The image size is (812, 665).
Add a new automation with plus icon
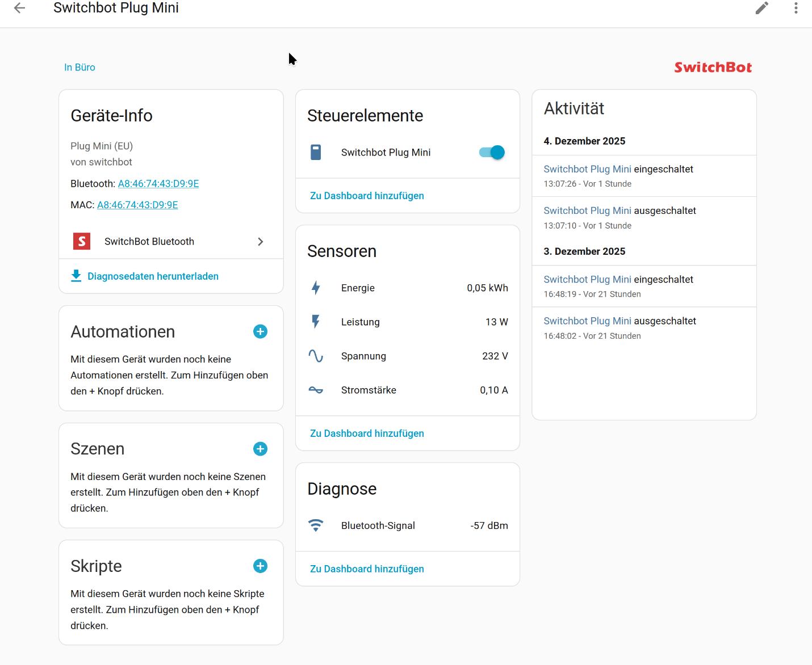coord(260,332)
